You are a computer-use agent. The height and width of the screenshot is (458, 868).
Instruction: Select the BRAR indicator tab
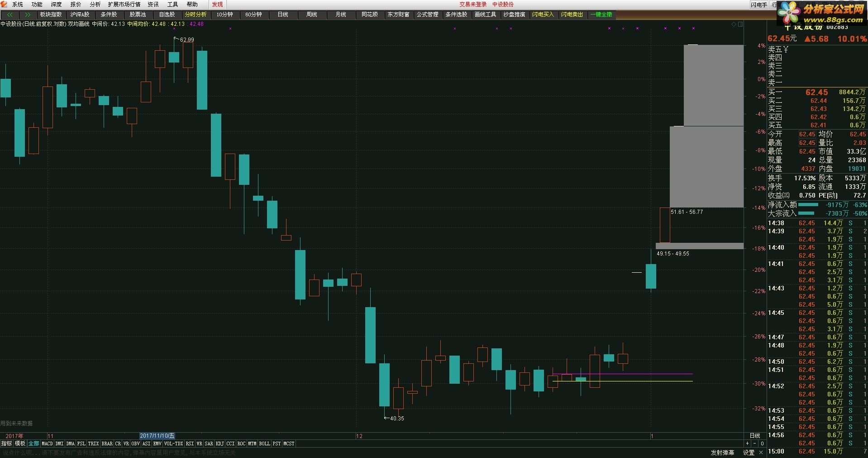click(x=107, y=444)
